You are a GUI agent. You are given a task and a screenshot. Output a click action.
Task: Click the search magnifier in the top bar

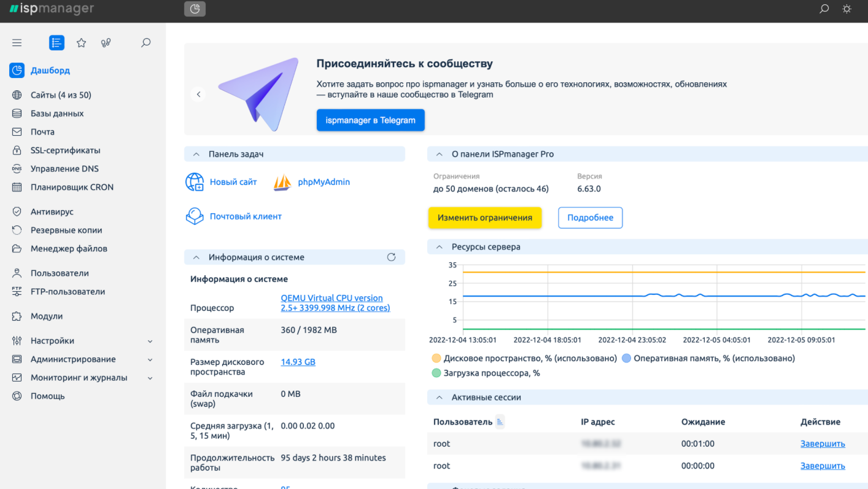coord(823,9)
